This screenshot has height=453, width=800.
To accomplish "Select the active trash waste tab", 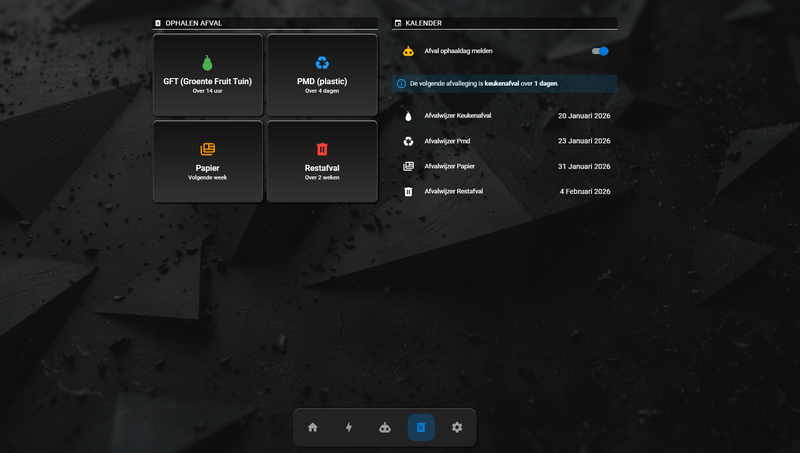I will [421, 427].
